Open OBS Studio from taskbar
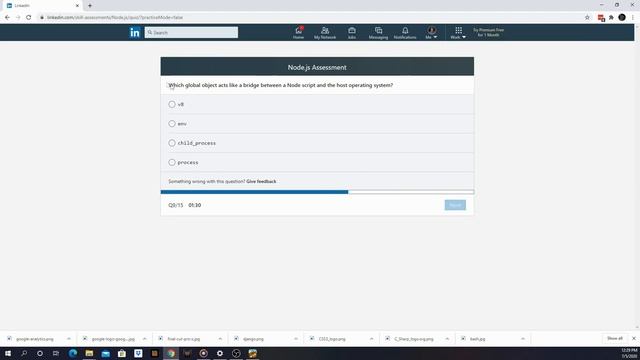Viewport: 640px width, 360px height. pyautogui.click(x=236, y=353)
